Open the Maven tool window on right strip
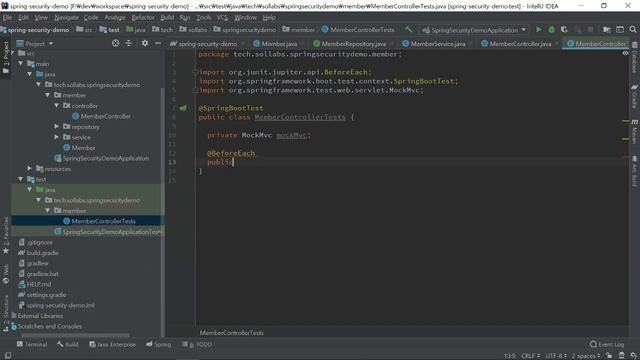Viewport: 640px width, 360px height. click(634, 131)
